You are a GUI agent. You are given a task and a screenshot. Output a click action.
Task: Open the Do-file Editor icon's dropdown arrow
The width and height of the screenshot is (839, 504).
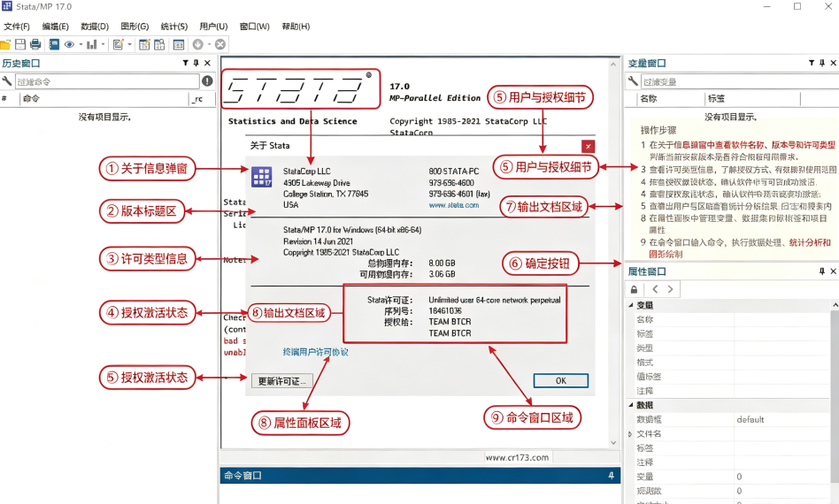[x=129, y=45]
